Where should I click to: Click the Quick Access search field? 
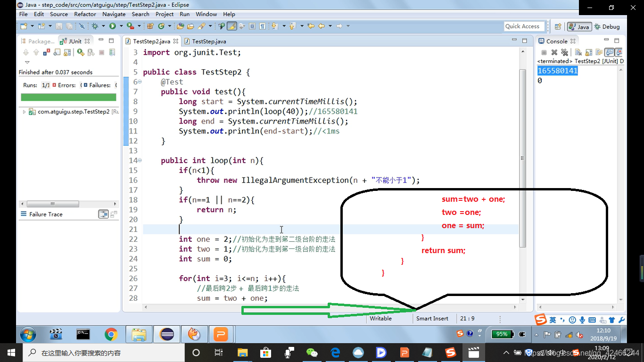coord(524,26)
